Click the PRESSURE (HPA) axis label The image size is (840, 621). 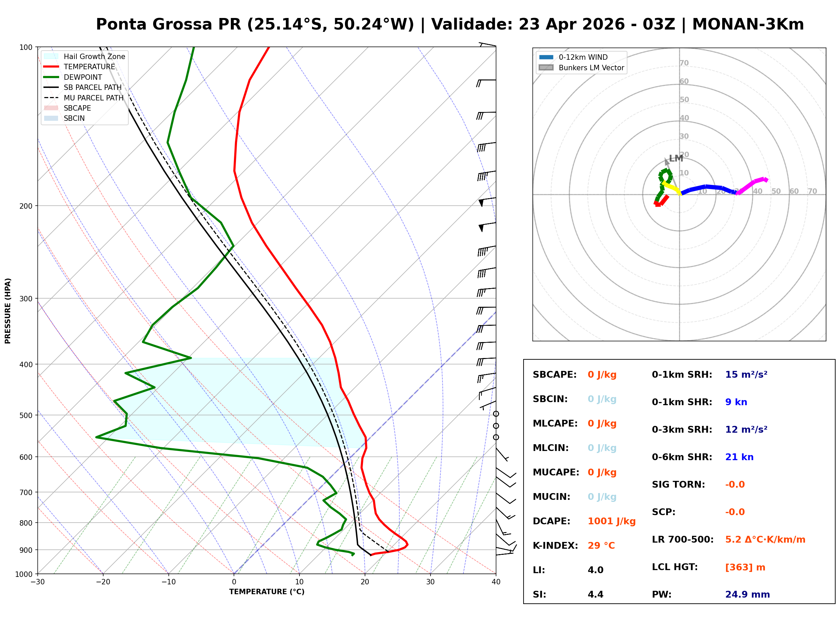[x=8, y=310]
